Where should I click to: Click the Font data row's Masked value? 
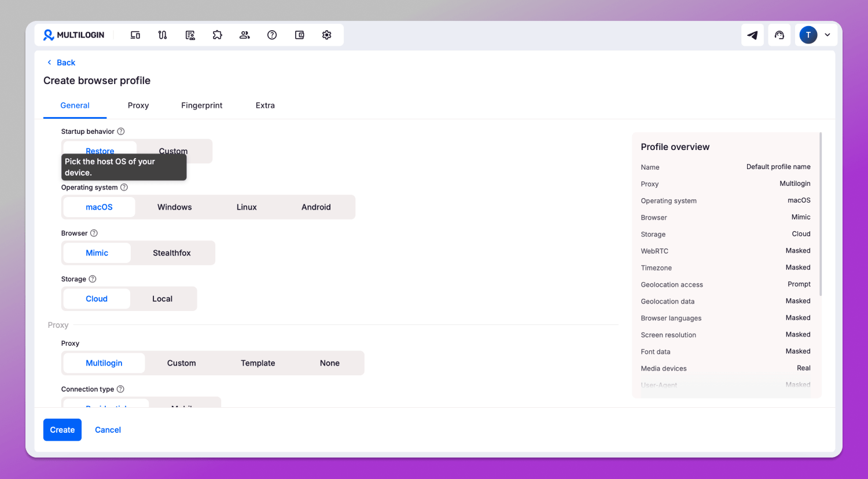tap(798, 352)
